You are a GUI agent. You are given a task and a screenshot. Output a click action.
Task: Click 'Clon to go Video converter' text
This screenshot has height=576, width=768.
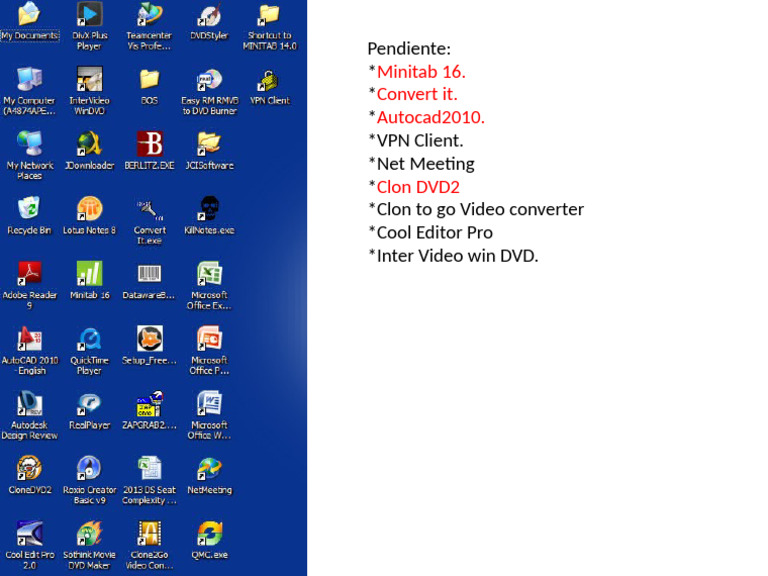(x=480, y=209)
